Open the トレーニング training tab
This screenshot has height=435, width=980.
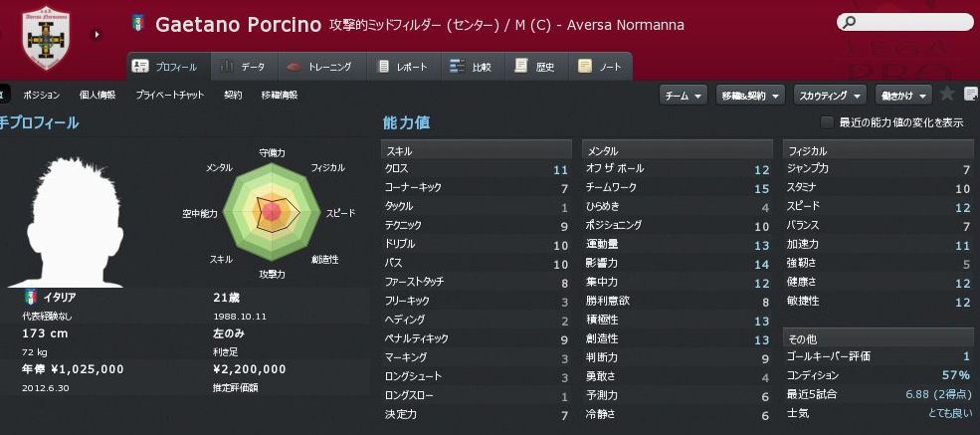(x=318, y=67)
